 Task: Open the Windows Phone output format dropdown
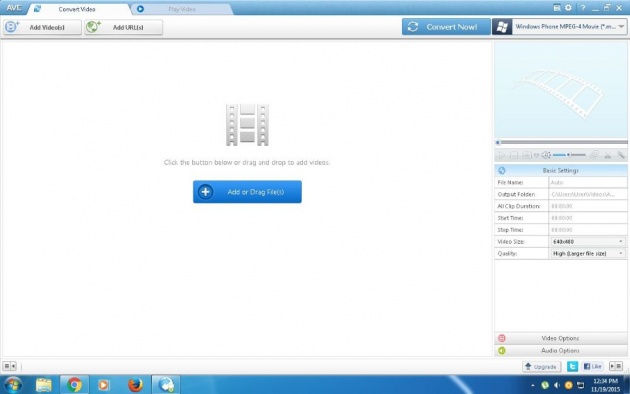coord(560,27)
